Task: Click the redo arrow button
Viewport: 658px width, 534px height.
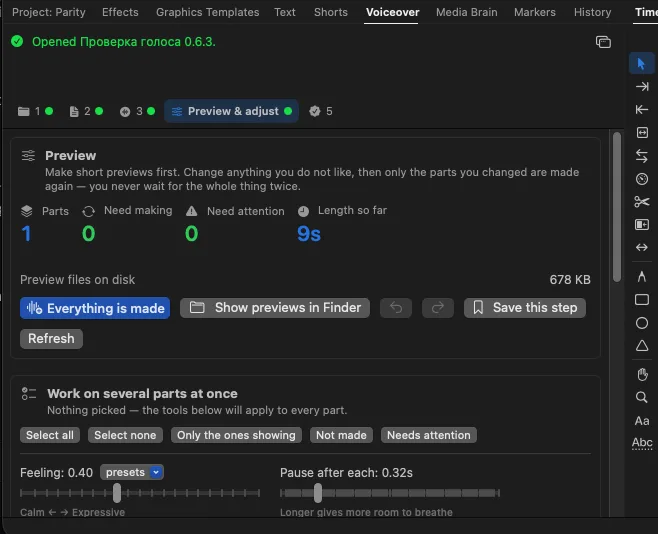Action: coord(438,308)
